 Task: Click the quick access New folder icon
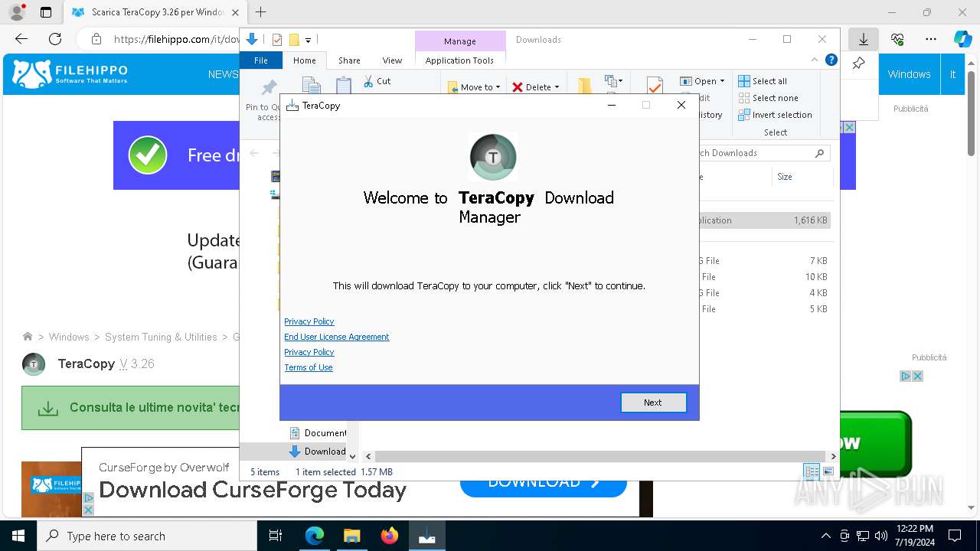[x=294, y=40]
